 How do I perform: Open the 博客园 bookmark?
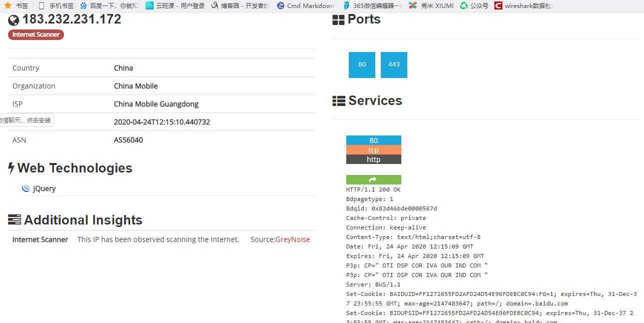tap(240, 6)
